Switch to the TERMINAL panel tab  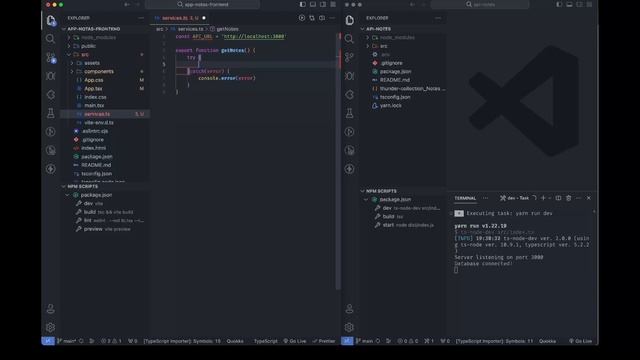pyautogui.click(x=465, y=198)
